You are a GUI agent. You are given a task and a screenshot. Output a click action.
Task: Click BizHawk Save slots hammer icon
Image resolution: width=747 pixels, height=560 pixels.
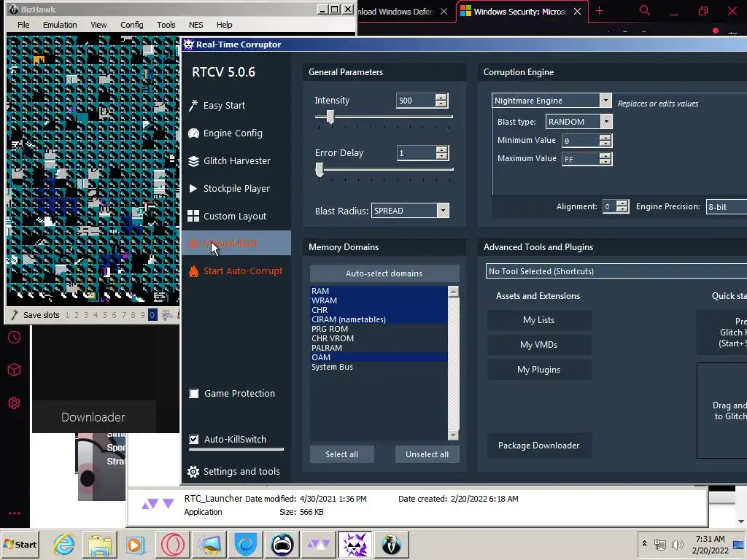15,315
